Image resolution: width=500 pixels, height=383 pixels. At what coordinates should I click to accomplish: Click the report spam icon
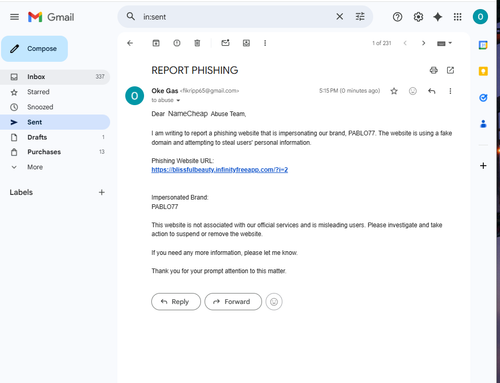click(177, 43)
